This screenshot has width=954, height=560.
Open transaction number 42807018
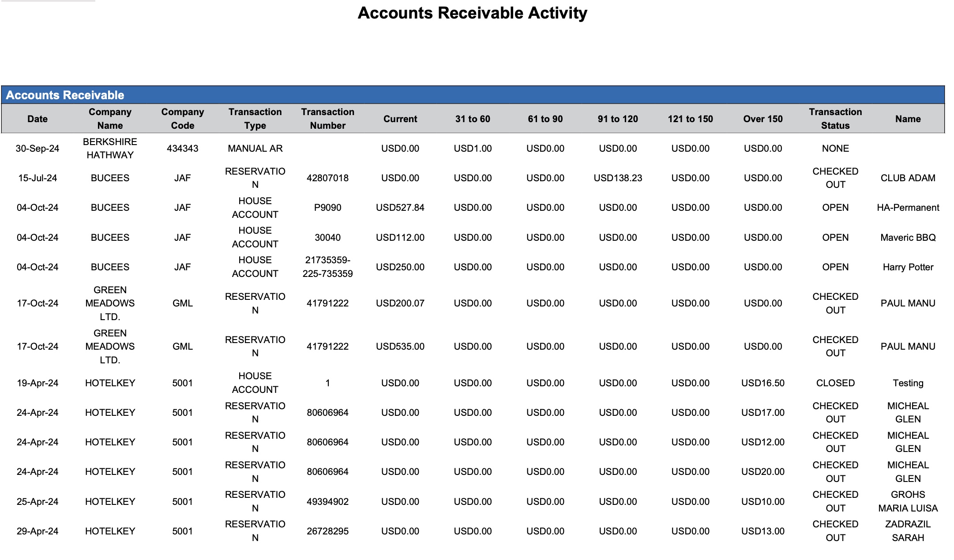pyautogui.click(x=327, y=178)
